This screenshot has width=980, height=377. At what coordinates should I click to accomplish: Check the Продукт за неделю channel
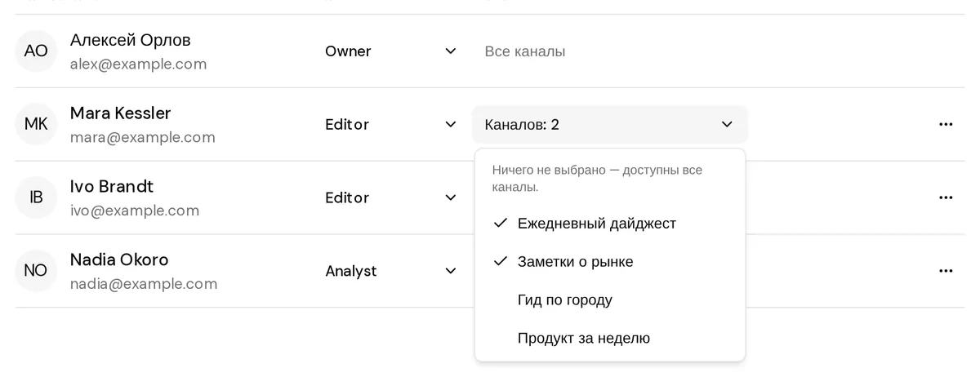coord(610,338)
